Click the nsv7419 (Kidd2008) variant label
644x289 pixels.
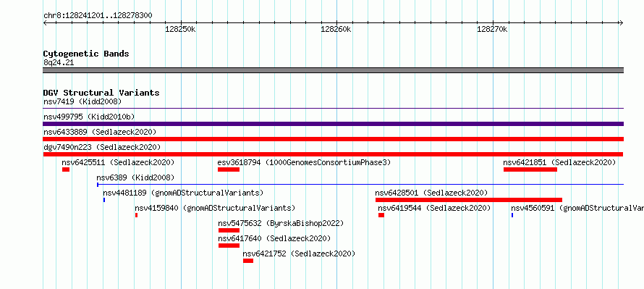point(82,101)
